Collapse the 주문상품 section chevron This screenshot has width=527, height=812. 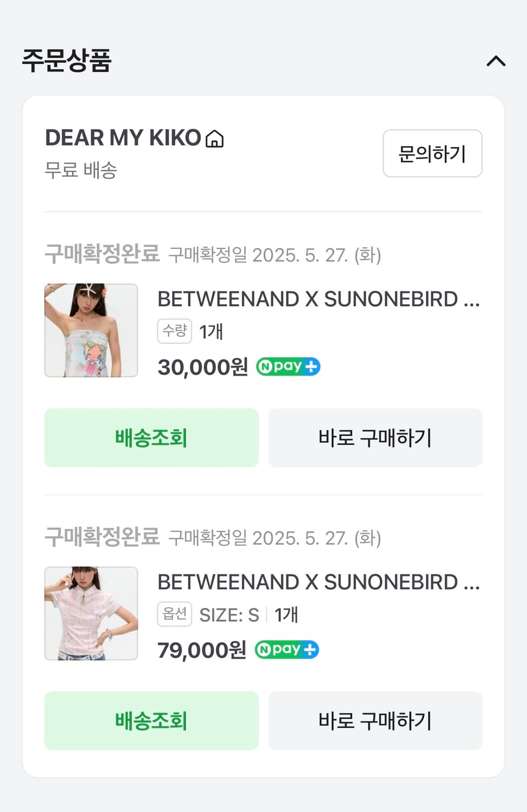tap(496, 61)
